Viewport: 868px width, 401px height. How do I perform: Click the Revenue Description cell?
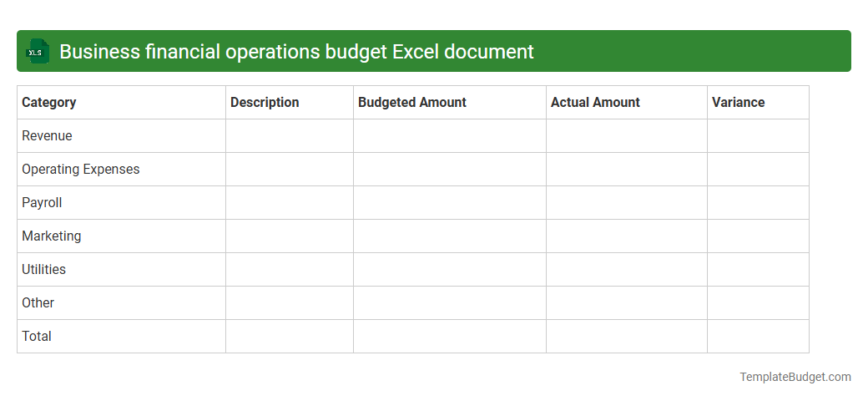coord(290,135)
